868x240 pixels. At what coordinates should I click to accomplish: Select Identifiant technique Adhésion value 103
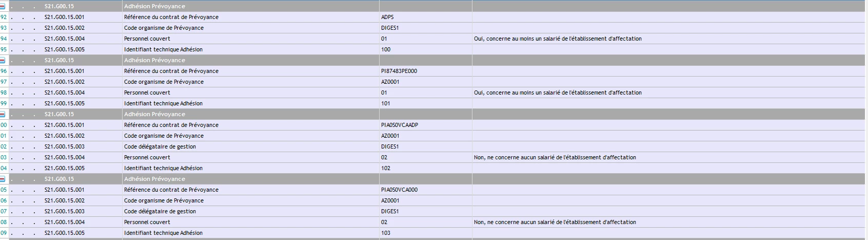[x=386, y=233]
